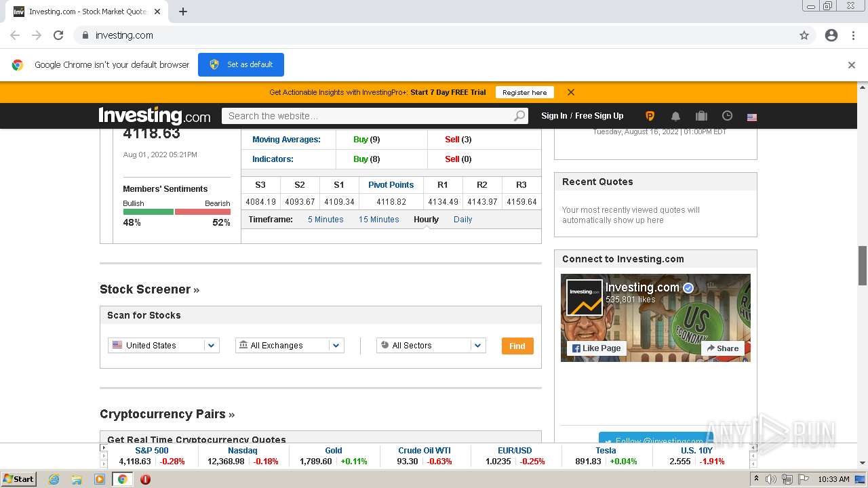Image resolution: width=868 pixels, height=488 pixels.
Task: Open the Moving Averages link
Action: (286, 140)
